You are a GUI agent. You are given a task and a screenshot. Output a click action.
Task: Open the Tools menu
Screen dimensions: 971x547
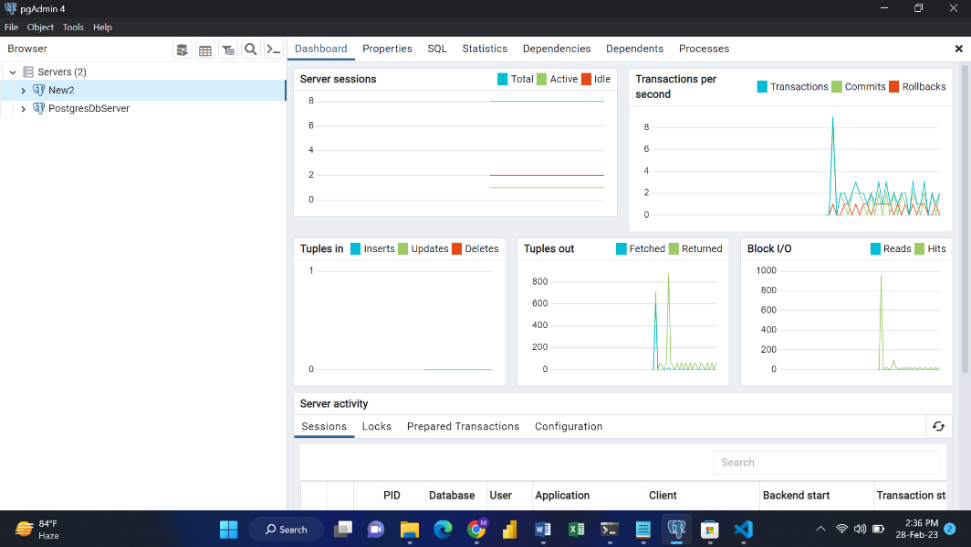click(73, 27)
